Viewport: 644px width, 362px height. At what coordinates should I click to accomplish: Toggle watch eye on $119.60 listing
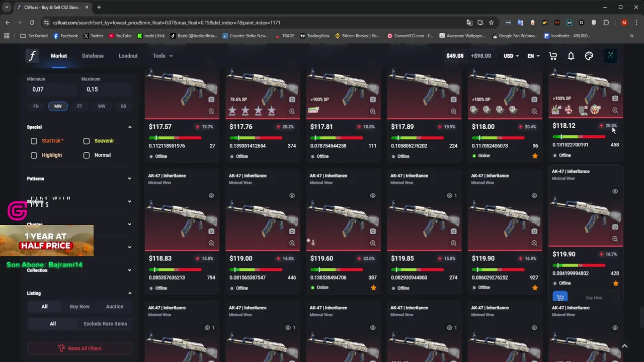[373, 196]
